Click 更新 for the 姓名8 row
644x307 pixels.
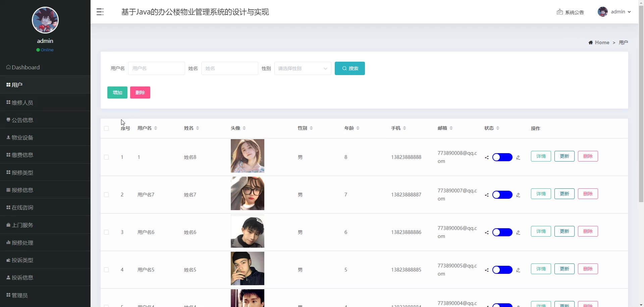click(565, 156)
